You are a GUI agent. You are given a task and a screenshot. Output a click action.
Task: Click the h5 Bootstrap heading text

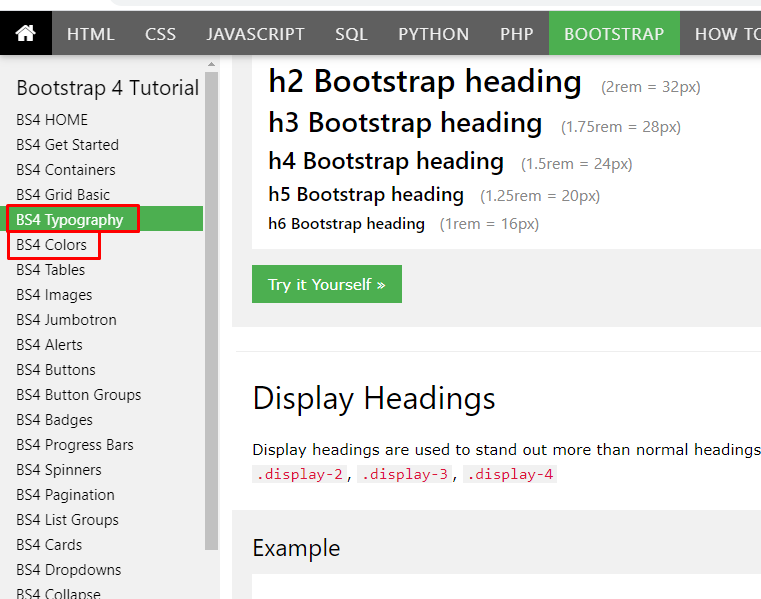[366, 194]
